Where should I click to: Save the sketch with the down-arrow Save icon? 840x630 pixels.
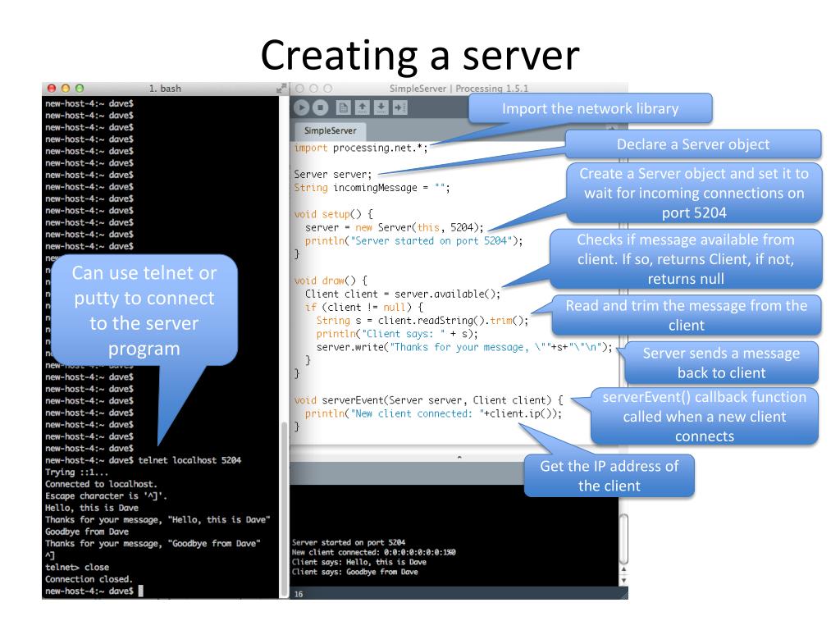(381, 107)
